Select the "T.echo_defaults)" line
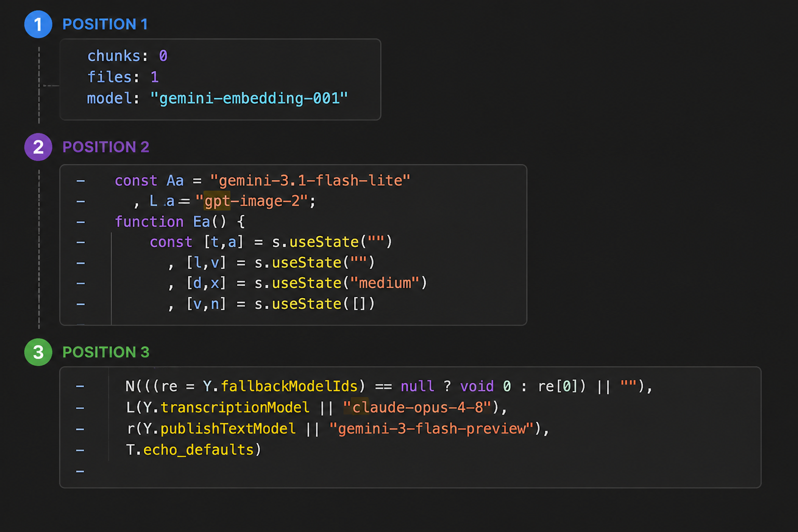This screenshot has width=798, height=532. click(x=193, y=449)
